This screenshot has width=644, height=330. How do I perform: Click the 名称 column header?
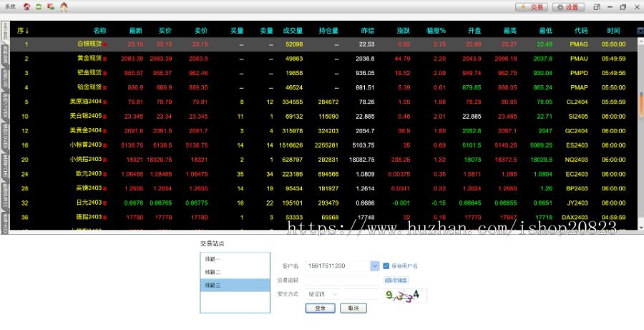tap(99, 30)
